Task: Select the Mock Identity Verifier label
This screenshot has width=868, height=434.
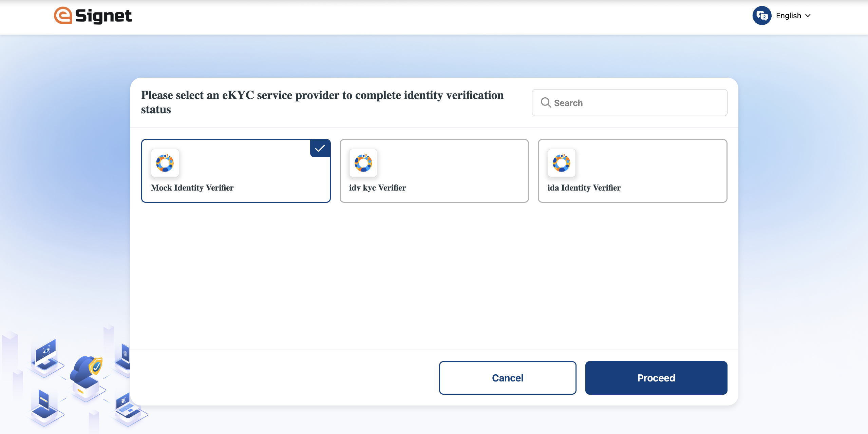Action: (x=192, y=188)
